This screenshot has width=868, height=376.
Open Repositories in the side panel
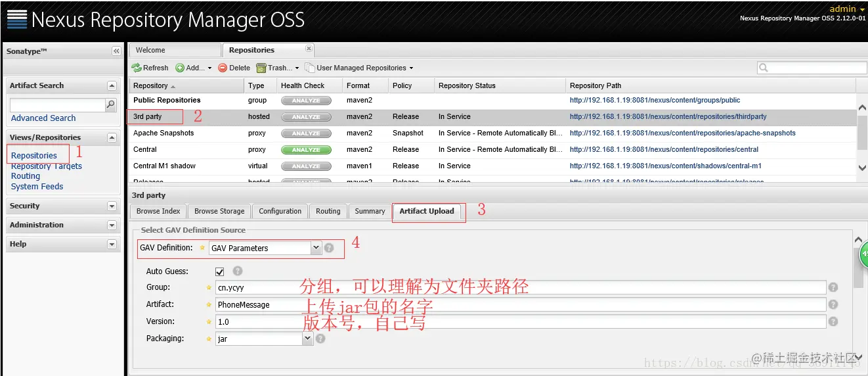[34, 156]
